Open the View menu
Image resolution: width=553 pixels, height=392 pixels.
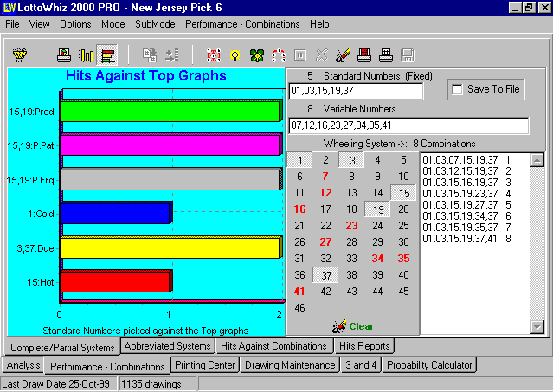[39, 24]
